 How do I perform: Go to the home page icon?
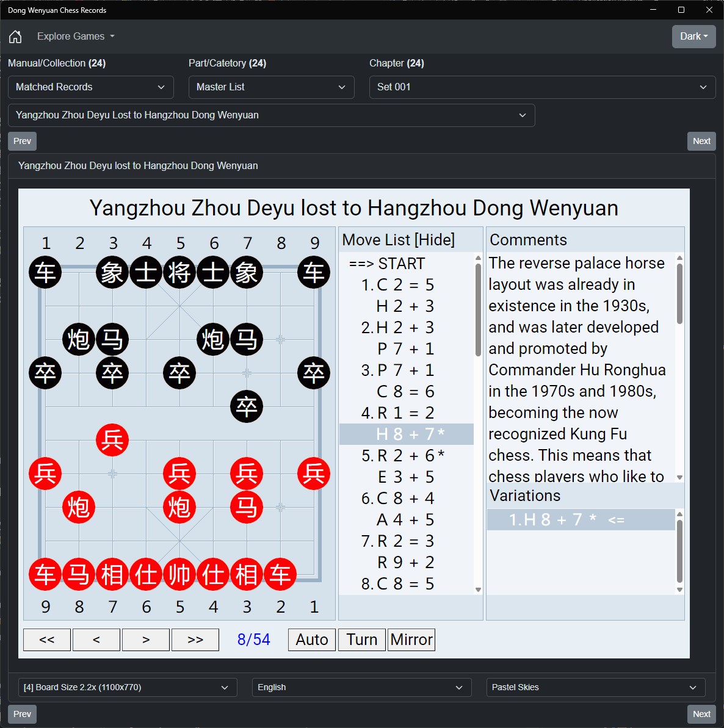tap(15, 36)
